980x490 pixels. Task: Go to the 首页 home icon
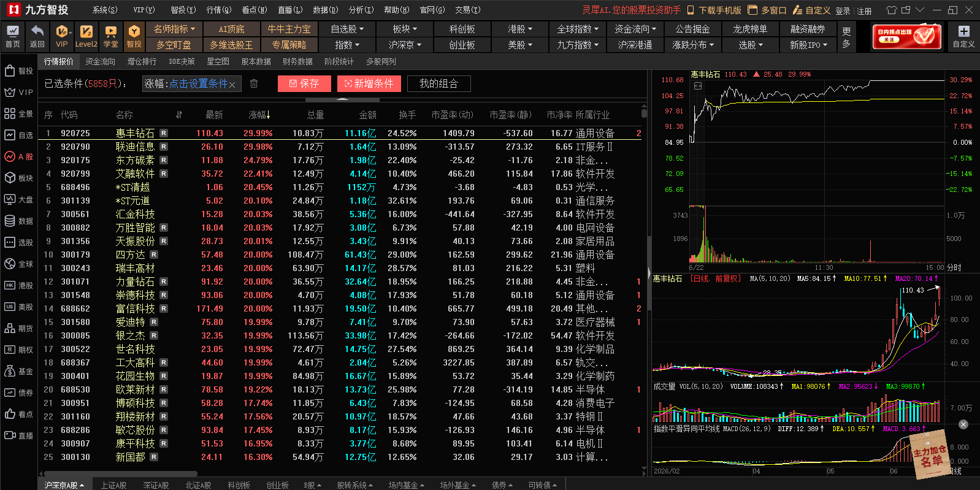[12, 36]
